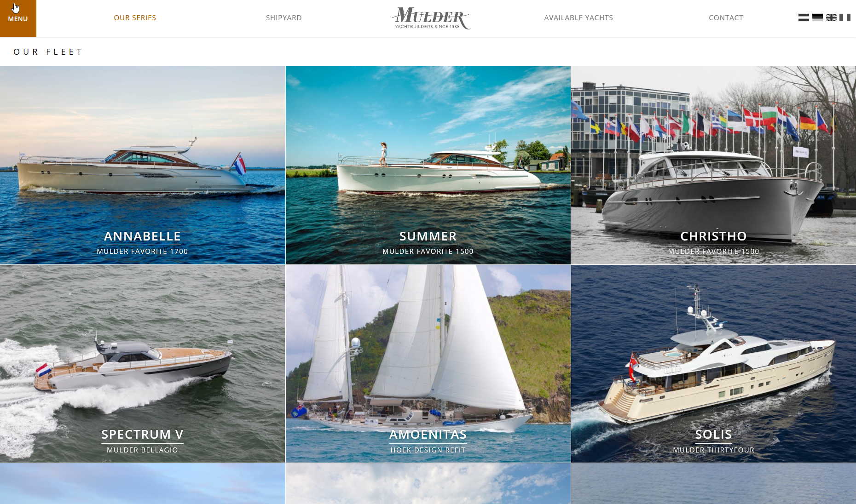Select the UK flag for English
The width and height of the screenshot is (856, 504).
coord(831,17)
